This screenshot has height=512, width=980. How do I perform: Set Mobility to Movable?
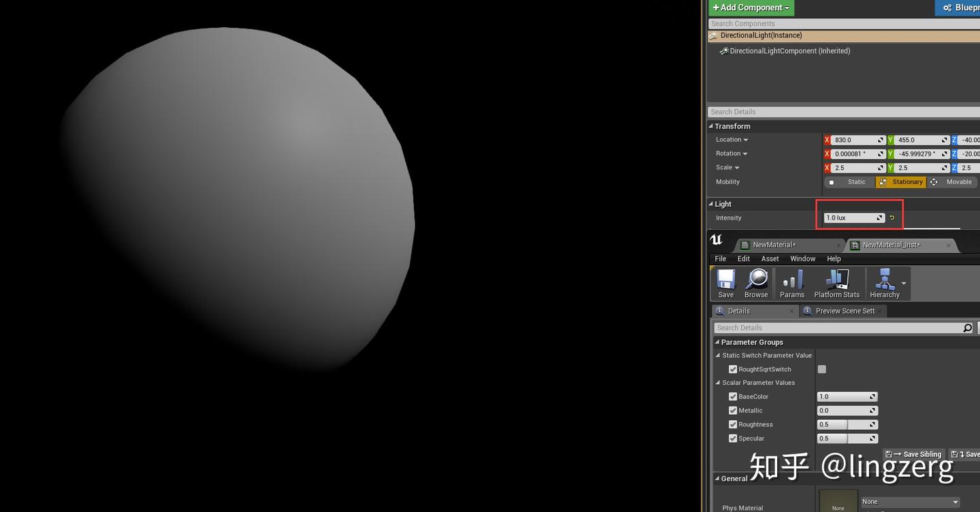[x=953, y=182]
